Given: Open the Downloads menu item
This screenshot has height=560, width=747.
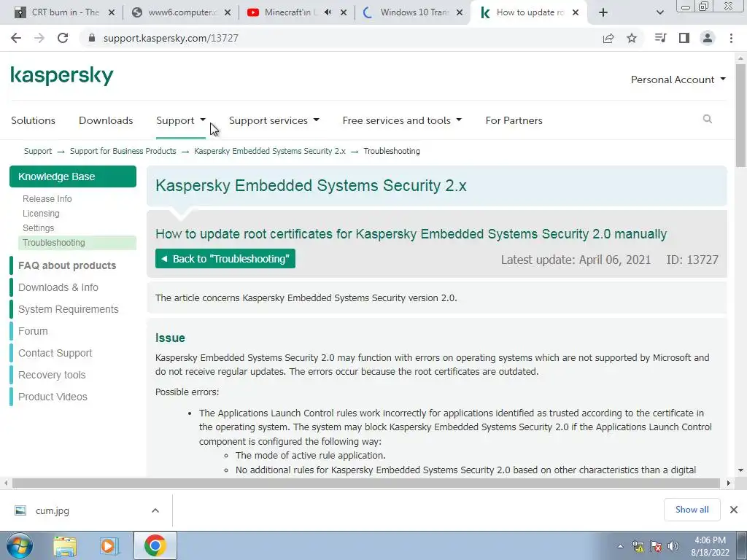Looking at the screenshot, I should point(106,120).
